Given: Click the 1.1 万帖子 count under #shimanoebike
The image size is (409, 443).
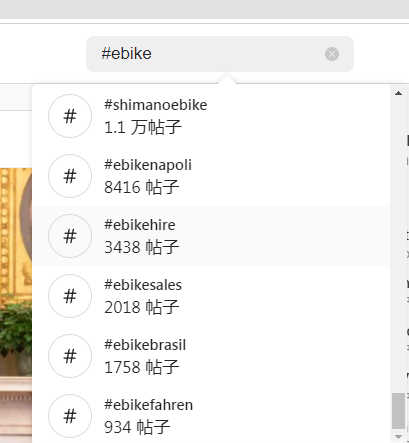Looking at the screenshot, I should click(143, 127).
